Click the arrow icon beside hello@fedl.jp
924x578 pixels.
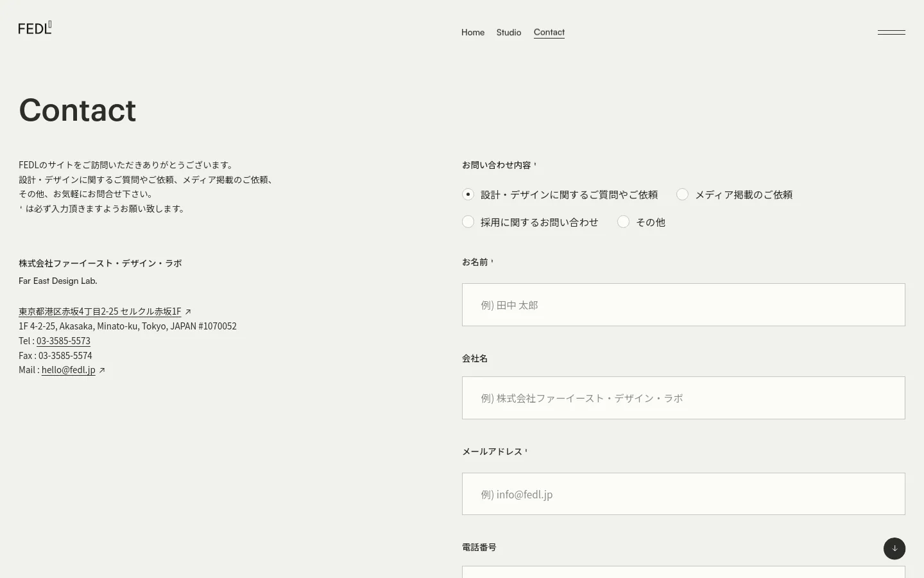102,370
